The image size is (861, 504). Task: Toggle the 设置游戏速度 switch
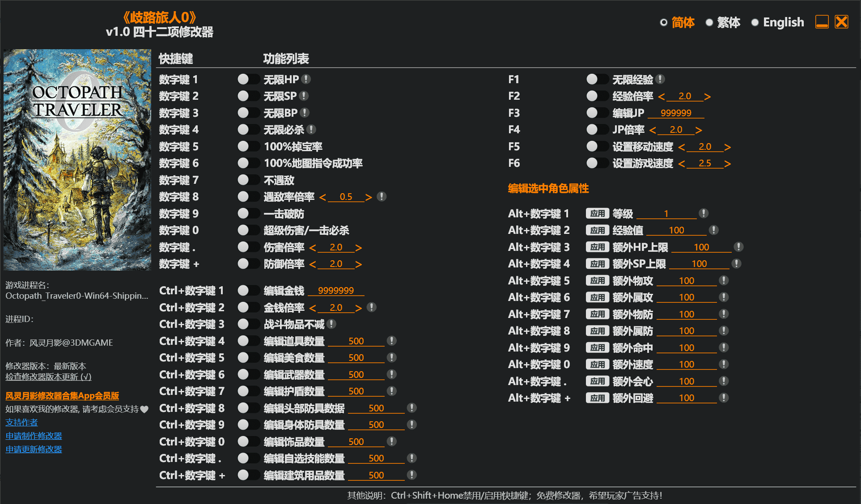[597, 163]
